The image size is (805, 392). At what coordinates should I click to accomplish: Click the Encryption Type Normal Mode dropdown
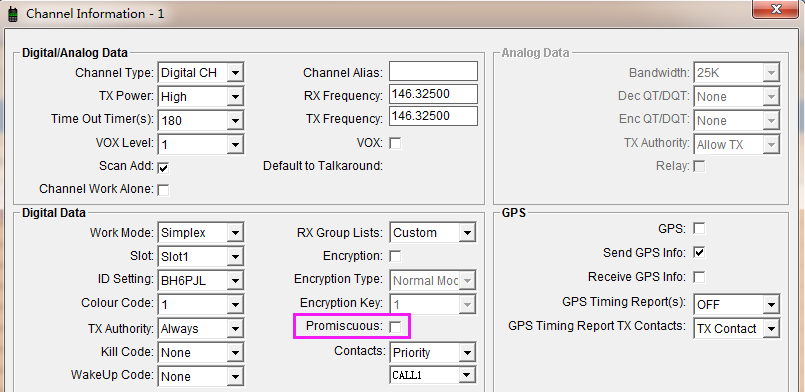point(433,281)
